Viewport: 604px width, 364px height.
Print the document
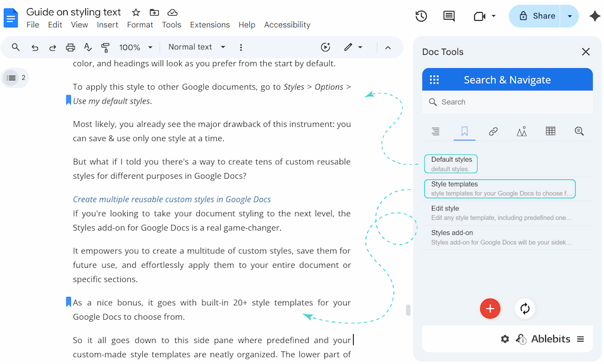(x=70, y=48)
